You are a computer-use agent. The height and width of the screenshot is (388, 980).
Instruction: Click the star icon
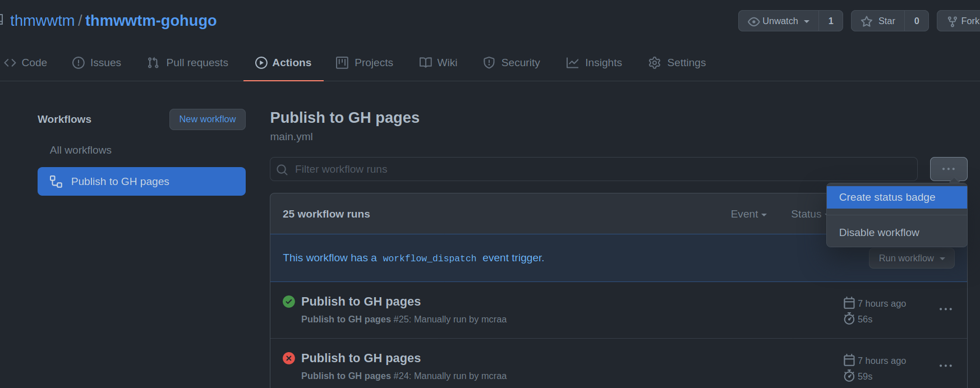[867, 21]
